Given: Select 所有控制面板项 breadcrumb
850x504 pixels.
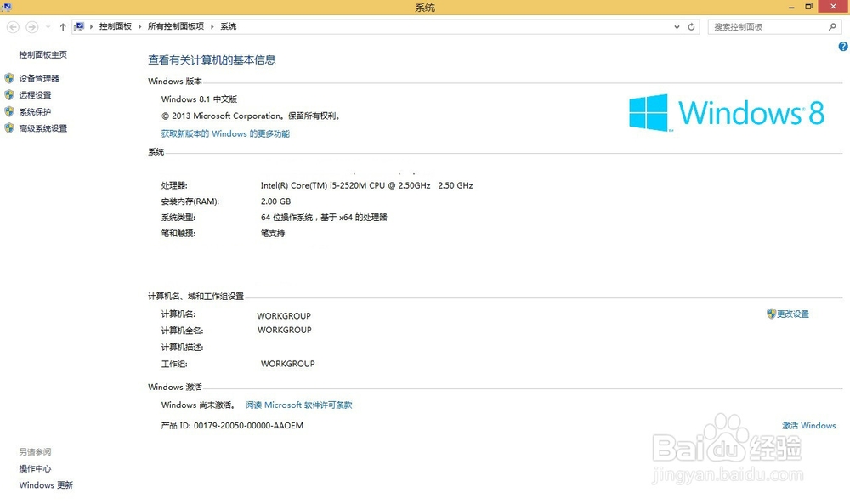Looking at the screenshot, I should pyautogui.click(x=176, y=26).
